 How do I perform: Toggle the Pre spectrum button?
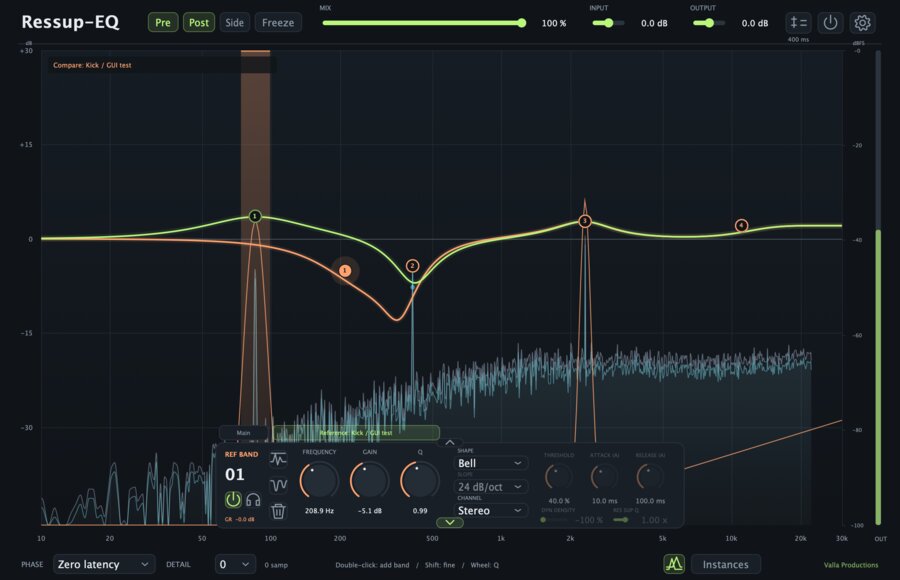pyautogui.click(x=162, y=22)
